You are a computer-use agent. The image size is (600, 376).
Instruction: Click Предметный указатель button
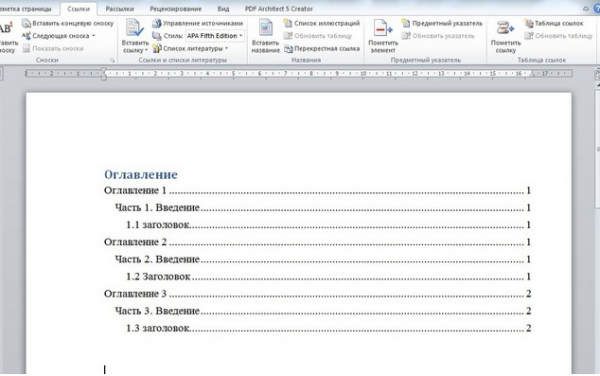[442, 23]
